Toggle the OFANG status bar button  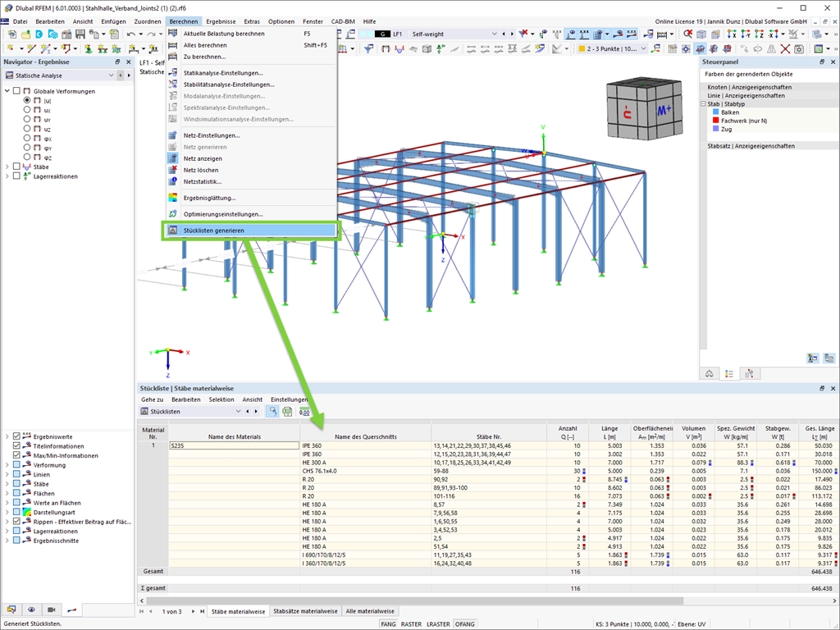click(x=464, y=624)
